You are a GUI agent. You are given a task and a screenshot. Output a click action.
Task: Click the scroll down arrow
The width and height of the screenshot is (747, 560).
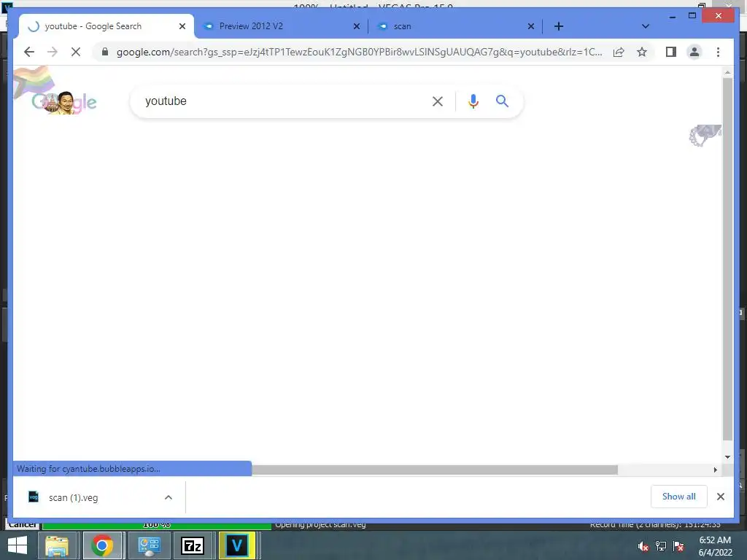pos(727,457)
